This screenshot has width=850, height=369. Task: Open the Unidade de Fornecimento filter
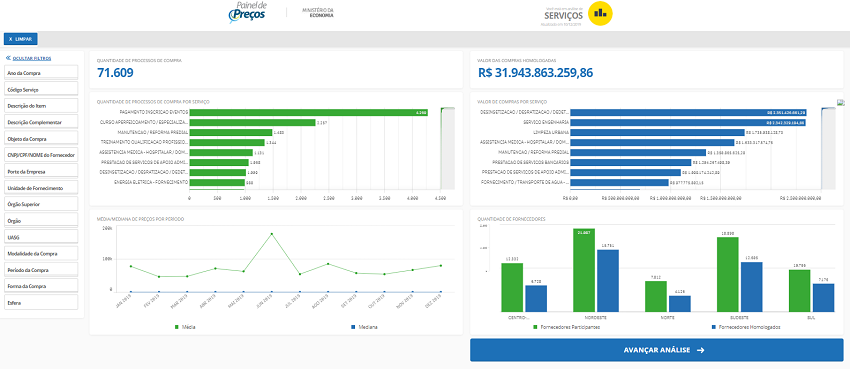click(x=42, y=187)
